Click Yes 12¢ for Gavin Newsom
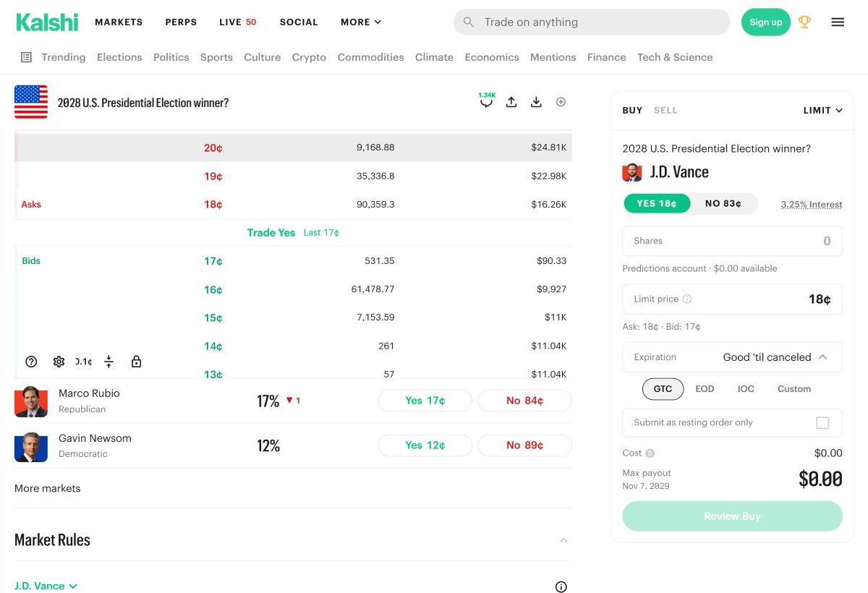 click(x=425, y=445)
